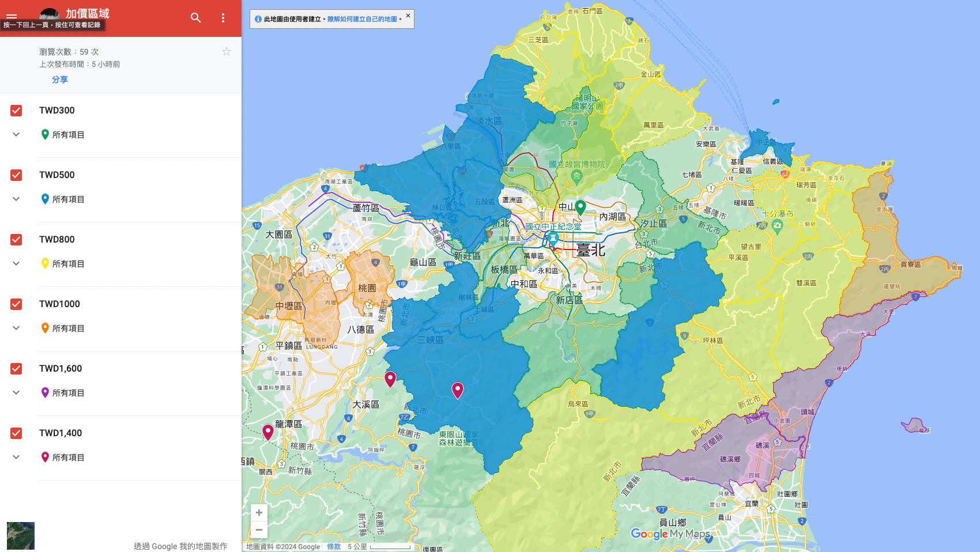This screenshot has width=980, height=552.
Task: Click the 臺北 city label
Action: tap(591, 250)
